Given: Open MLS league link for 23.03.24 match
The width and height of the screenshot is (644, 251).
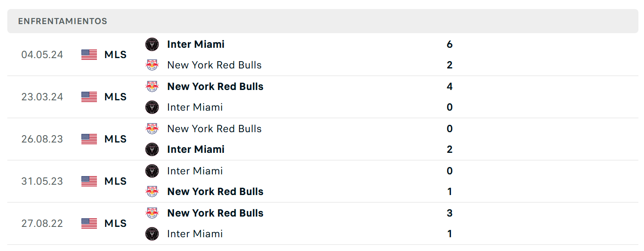Looking at the screenshot, I should 115,97.
